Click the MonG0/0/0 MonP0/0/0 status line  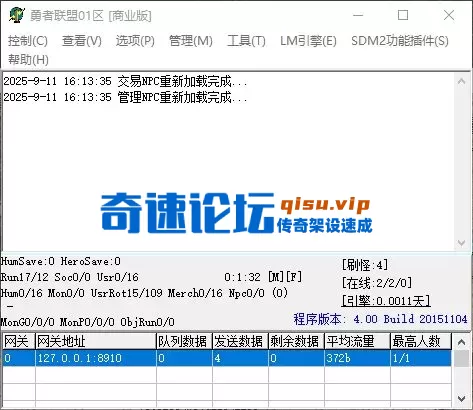pyautogui.click(x=88, y=322)
